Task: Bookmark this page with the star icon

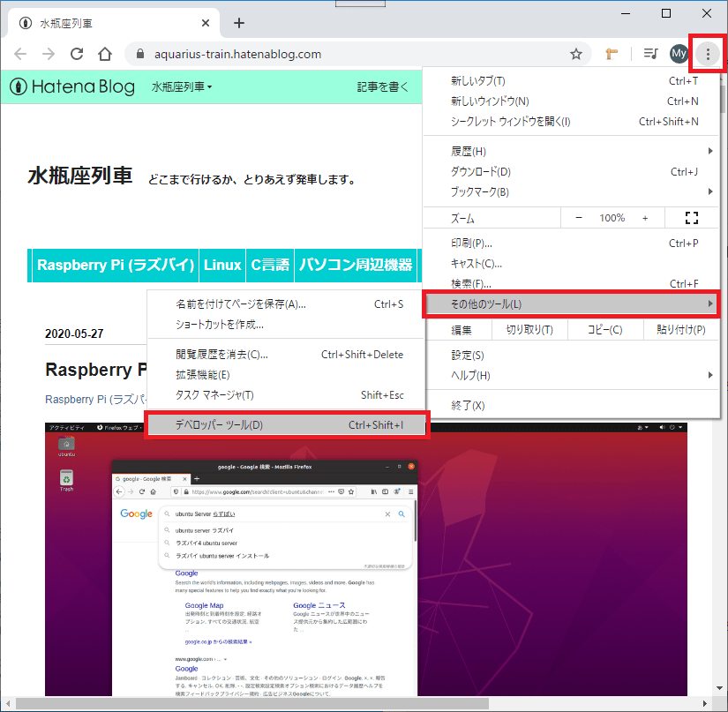Action: (x=576, y=55)
